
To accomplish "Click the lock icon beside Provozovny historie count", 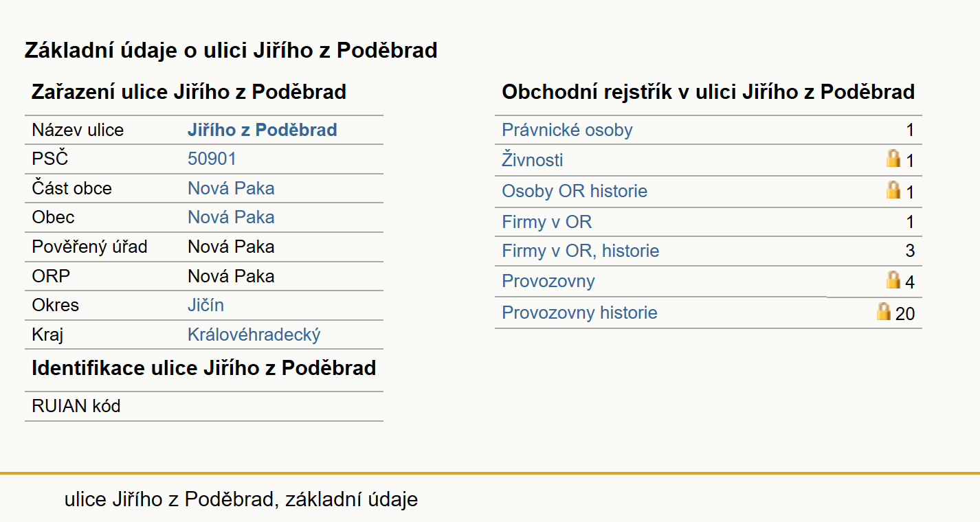I will pos(883,311).
